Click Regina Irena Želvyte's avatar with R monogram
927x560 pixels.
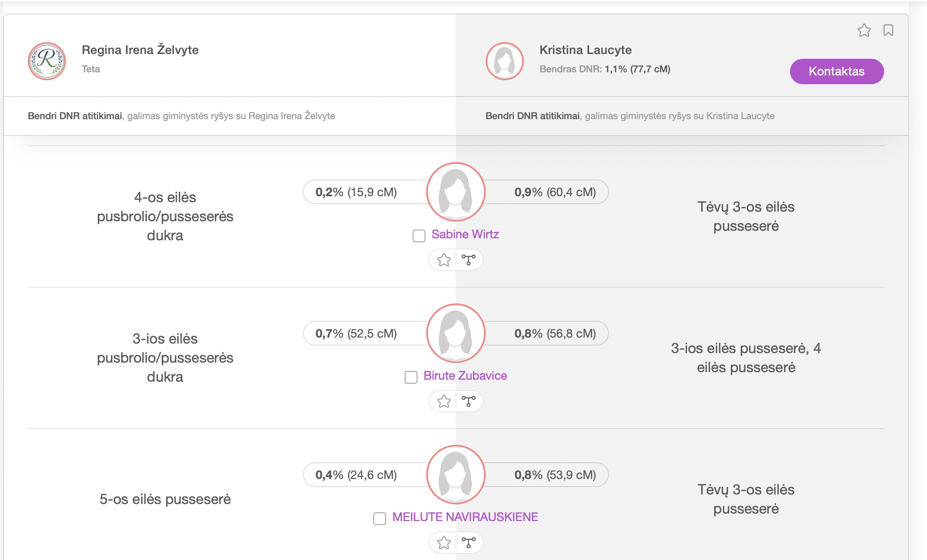point(47,61)
